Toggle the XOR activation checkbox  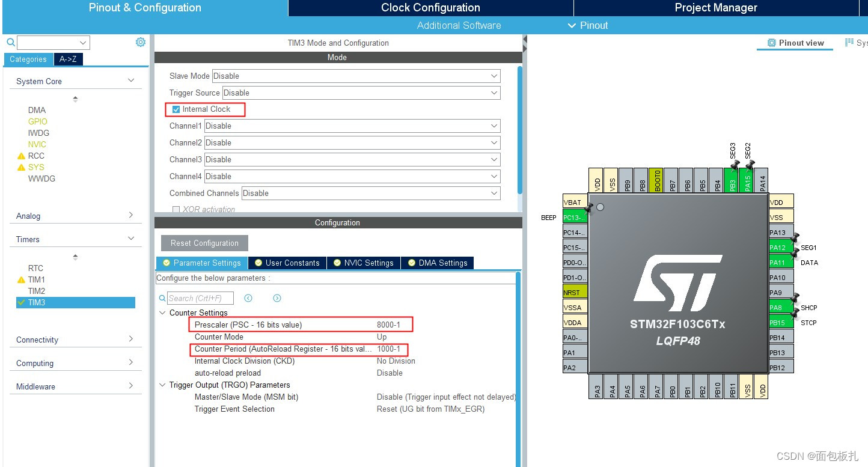coord(176,210)
